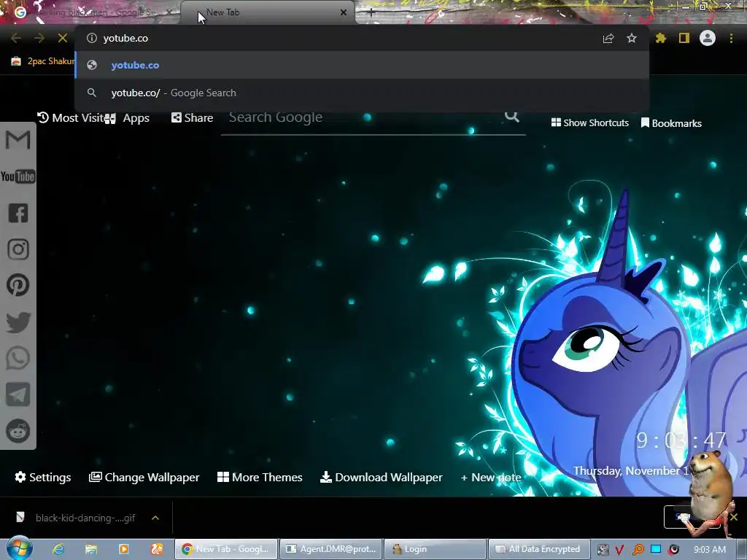The height and width of the screenshot is (560, 747).
Task: Open a new browser tab
Action: pyautogui.click(x=371, y=13)
